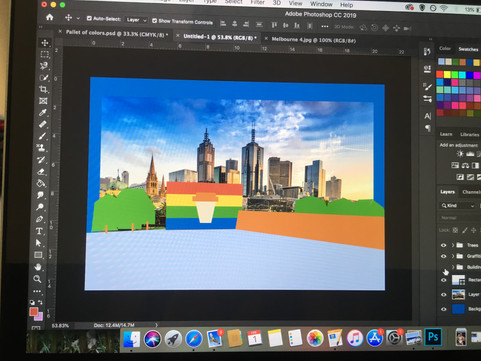The image size is (481, 361).
Task: Toggle visibility of the Rectangle layer
Action: tap(443, 280)
